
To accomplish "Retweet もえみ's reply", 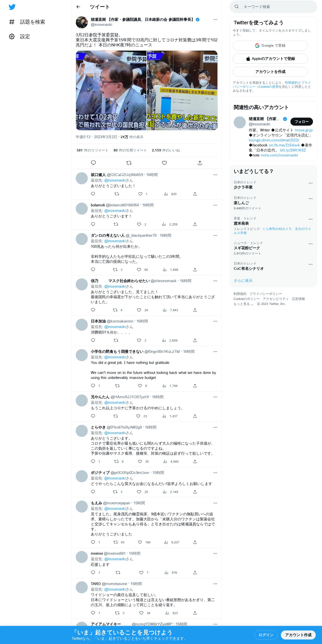I will coord(116,542).
